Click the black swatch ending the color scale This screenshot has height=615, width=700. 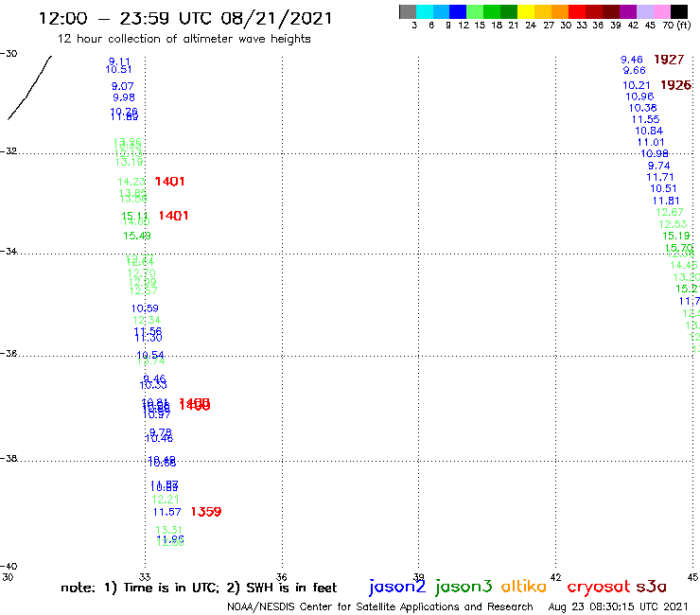(678, 11)
